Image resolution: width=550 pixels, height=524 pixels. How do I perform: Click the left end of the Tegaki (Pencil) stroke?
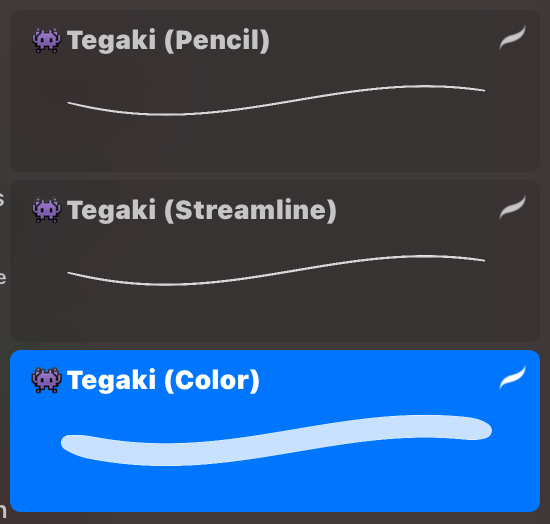click(69, 103)
